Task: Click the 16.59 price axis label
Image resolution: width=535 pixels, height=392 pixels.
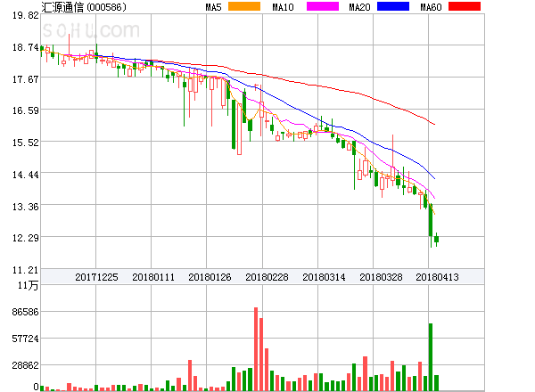Action: (x=26, y=110)
